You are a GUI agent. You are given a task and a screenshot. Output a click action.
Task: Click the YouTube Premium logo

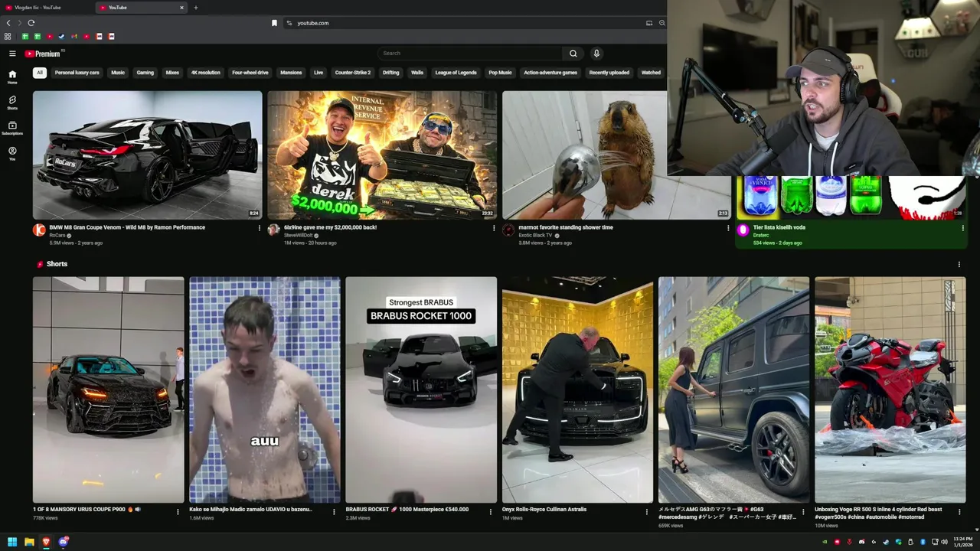pos(42,54)
